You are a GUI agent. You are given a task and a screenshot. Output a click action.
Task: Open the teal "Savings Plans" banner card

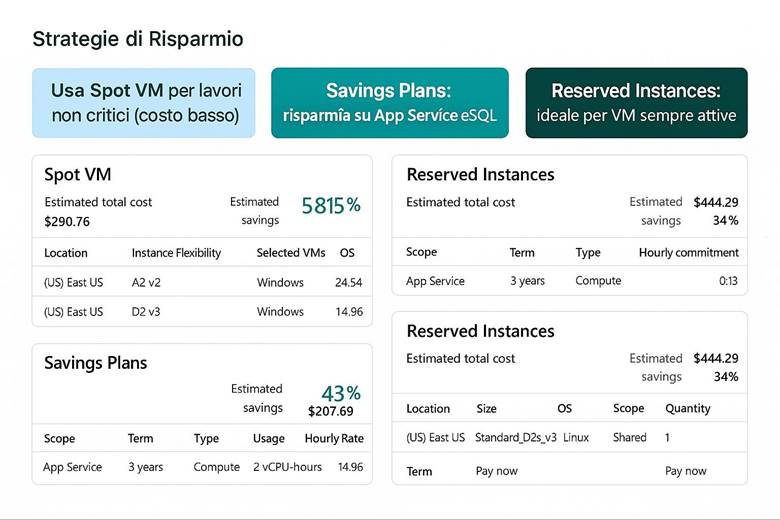tap(389, 102)
